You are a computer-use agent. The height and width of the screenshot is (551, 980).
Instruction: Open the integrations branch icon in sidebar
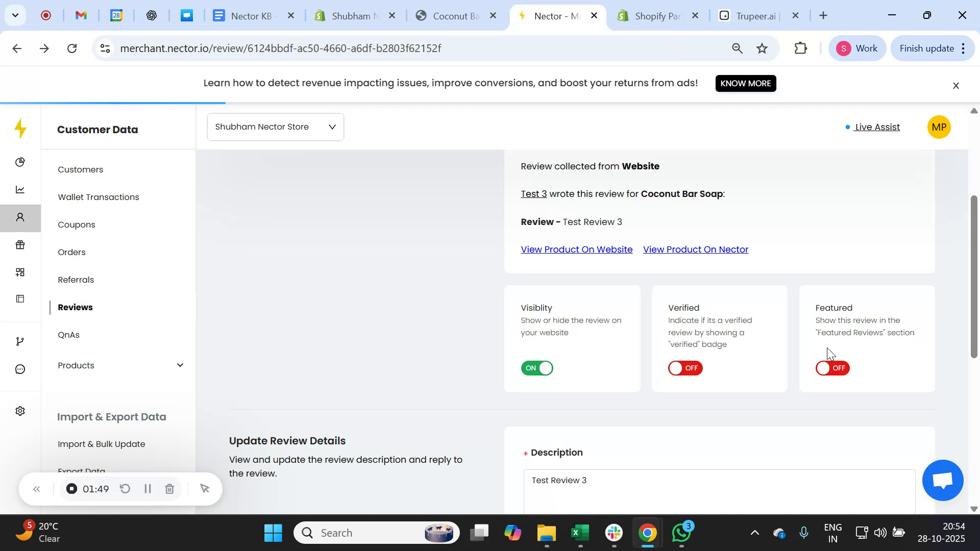pyautogui.click(x=20, y=341)
